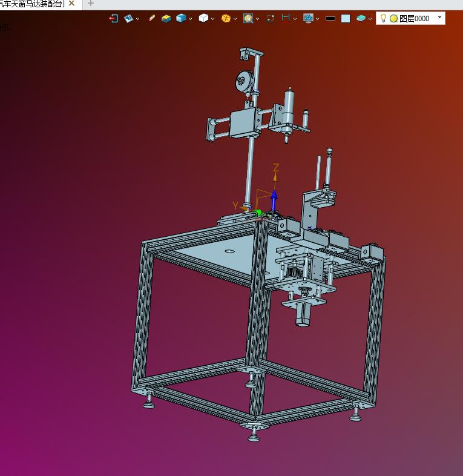Image resolution: width=463 pixels, height=476 pixels.
Task: Click the orange faceted sphere icon
Action: 226,18
